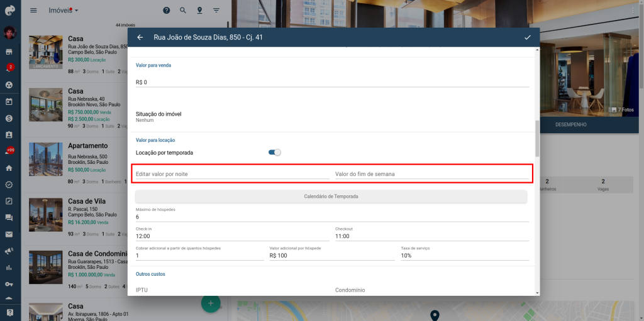
Task: Click the green plus add button
Action: (x=211, y=303)
